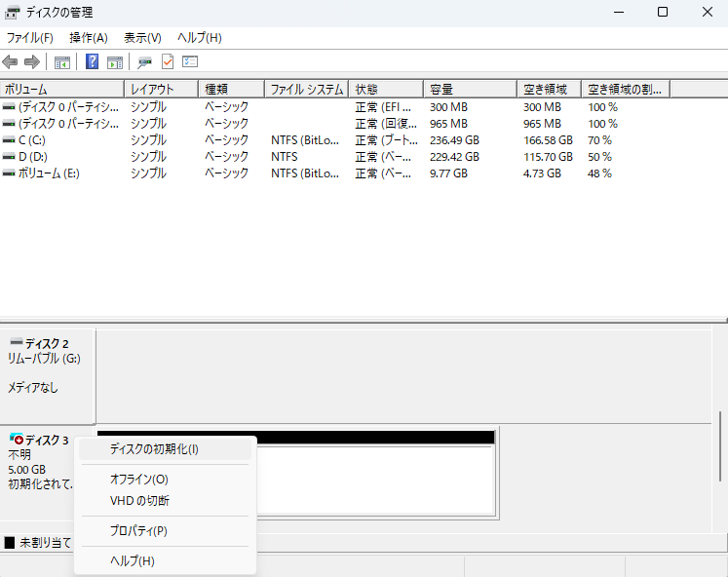Click the disk with magnifier toolbar icon
The width and height of the screenshot is (728, 577).
[144, 61]
